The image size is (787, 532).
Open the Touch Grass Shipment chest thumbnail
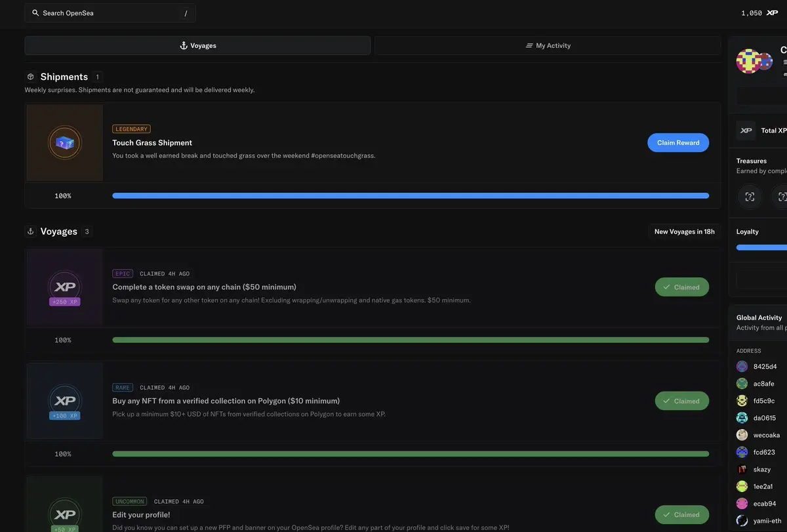pyautogui.click(x=65, y=142)
